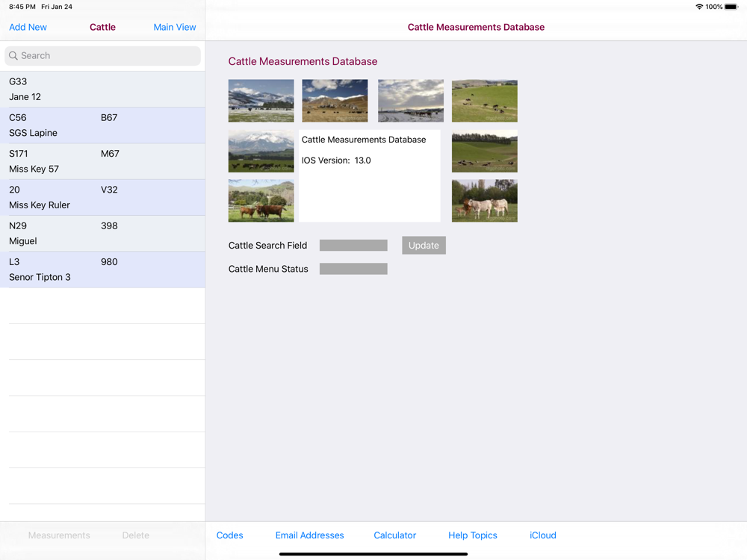
Task: Open the brown hill under blue sky thumbnail
Action: (335, 101)
